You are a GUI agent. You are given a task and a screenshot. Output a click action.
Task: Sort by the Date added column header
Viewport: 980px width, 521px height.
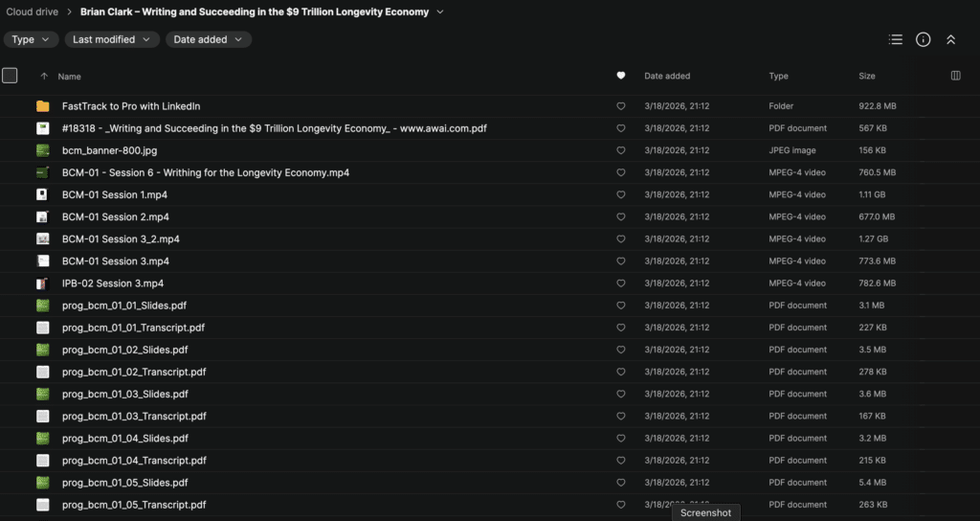(x=667, y=76)
